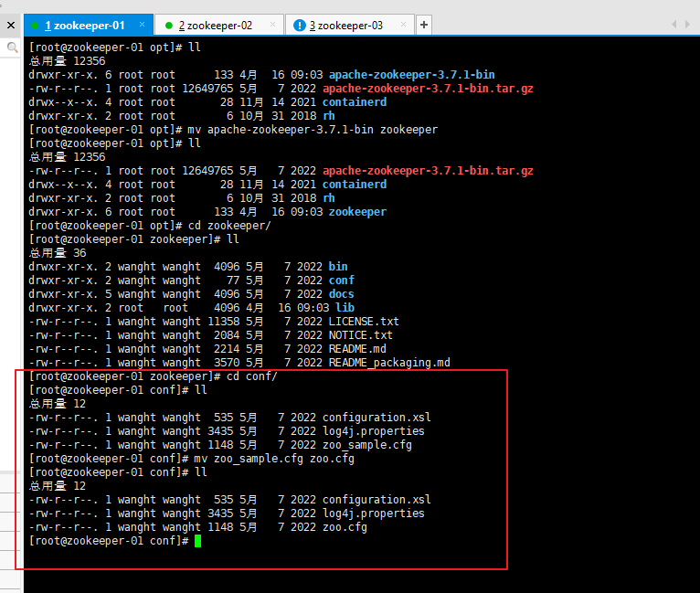Click the mv zoo_sample.cfg zoo.cfg command
This screenshot has height=593, width=700.
(x=274, y=459)
